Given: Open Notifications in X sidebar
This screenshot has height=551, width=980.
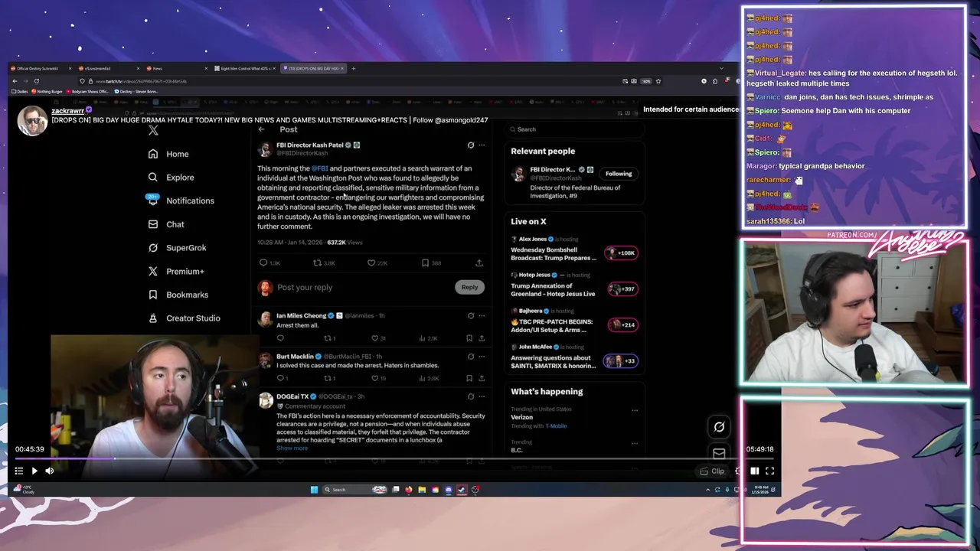Looking at the screenshot, I should pos(181,201).
